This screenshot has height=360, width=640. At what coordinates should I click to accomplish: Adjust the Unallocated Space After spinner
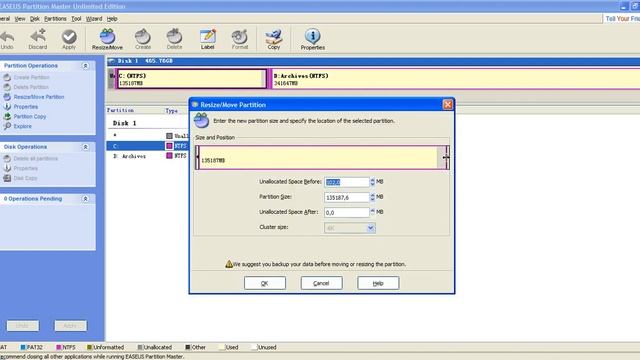372,212
